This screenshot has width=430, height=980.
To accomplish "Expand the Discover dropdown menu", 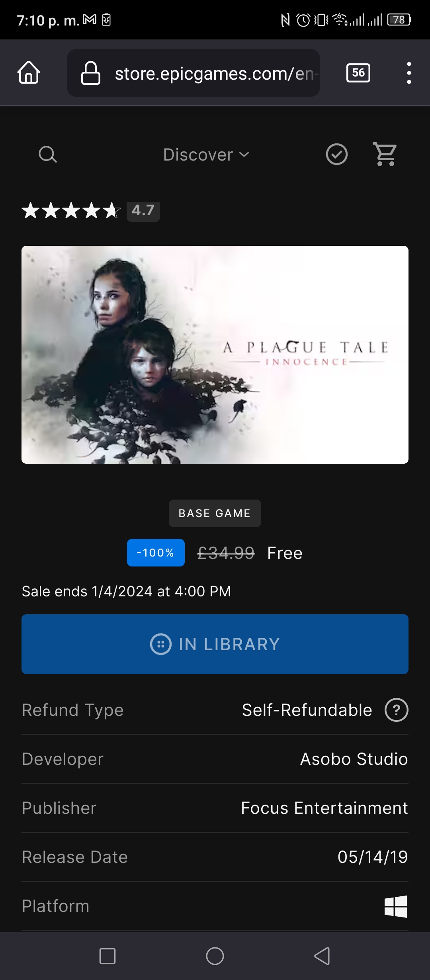I will [x=206, y=155].
